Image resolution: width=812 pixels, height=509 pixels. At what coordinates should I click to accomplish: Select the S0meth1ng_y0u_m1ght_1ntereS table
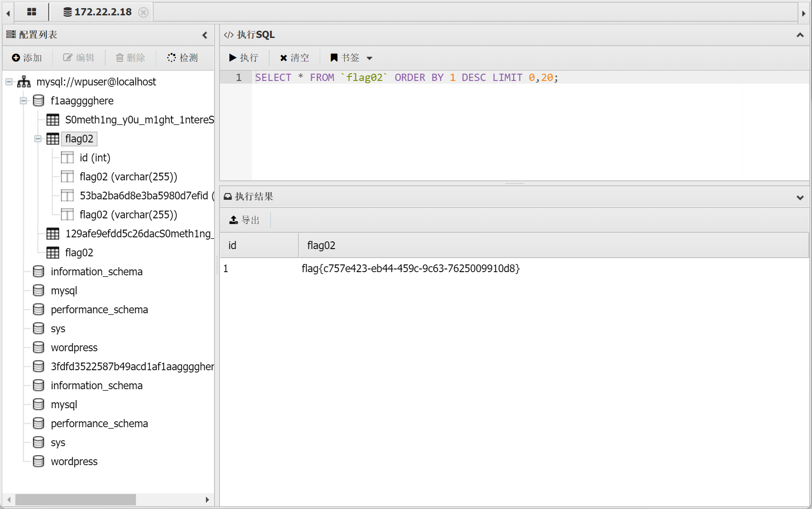point(140,120)
